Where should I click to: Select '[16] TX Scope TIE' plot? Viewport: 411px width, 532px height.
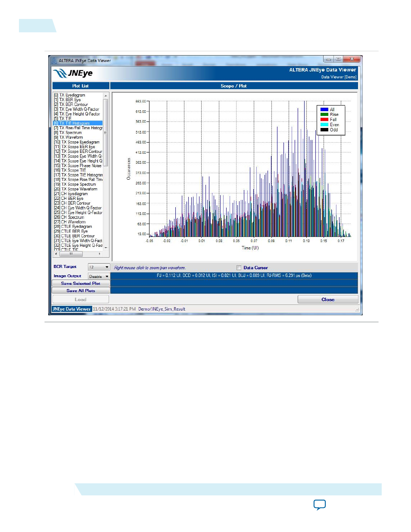tap(70, 171)
